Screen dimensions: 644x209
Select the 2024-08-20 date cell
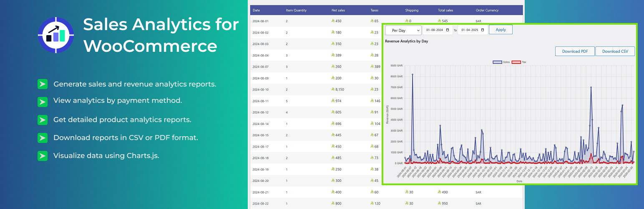click(x=260, y=181)
